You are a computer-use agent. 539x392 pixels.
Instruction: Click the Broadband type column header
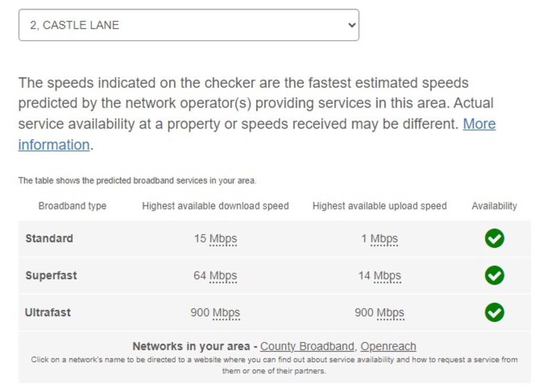(x=72, y=206)
